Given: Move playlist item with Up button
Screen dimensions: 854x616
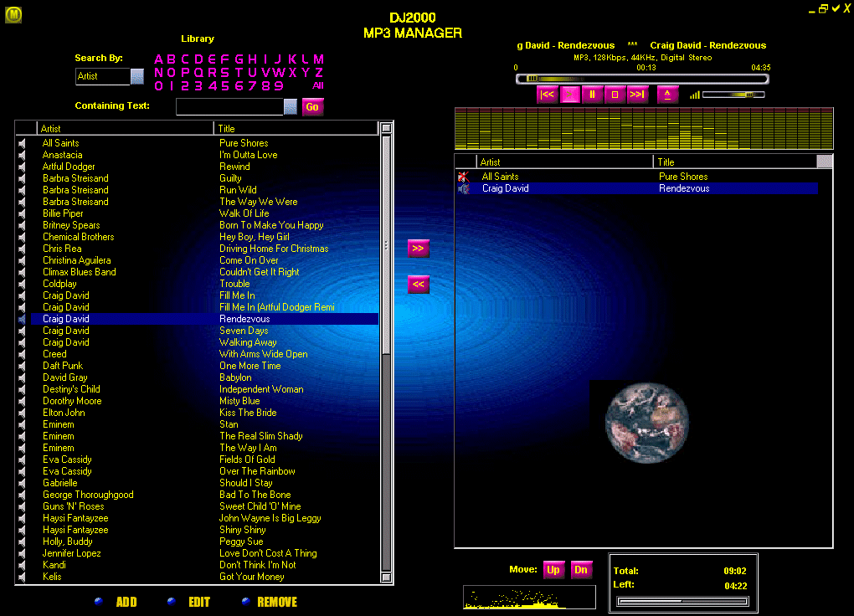Looking at the screenshot, I should (x=553, y=570).
